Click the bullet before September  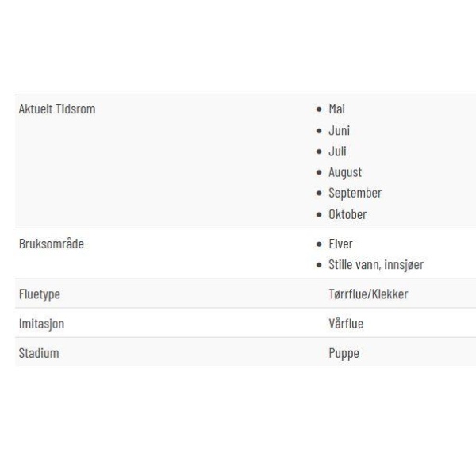319,194
